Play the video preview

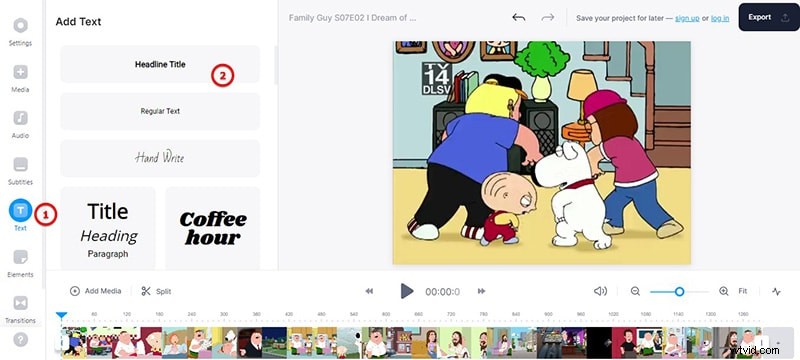407,291
